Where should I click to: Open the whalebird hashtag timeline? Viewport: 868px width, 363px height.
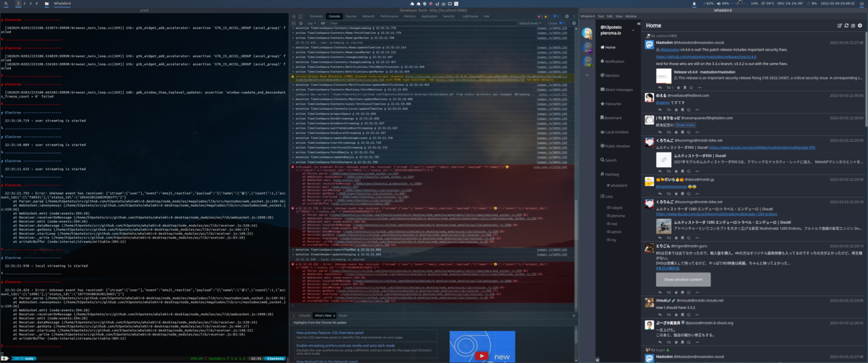click(617, 185)
